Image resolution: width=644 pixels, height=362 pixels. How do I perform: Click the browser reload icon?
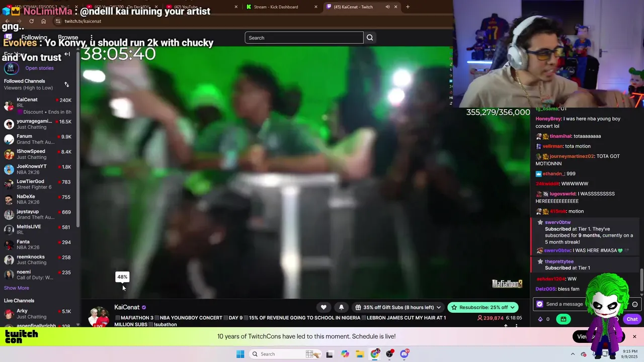[x=31, y=21]
